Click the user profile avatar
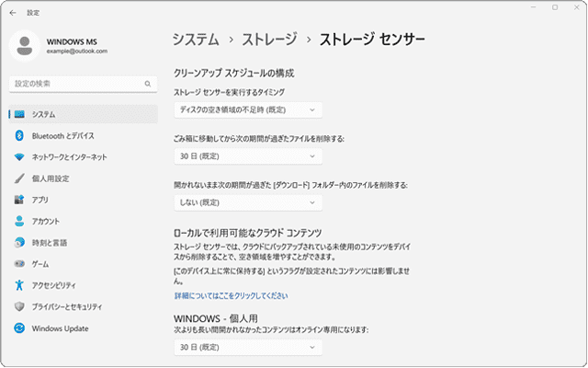Image resolution: width=588 pixels, height=368 pixels. click(25, 46)
